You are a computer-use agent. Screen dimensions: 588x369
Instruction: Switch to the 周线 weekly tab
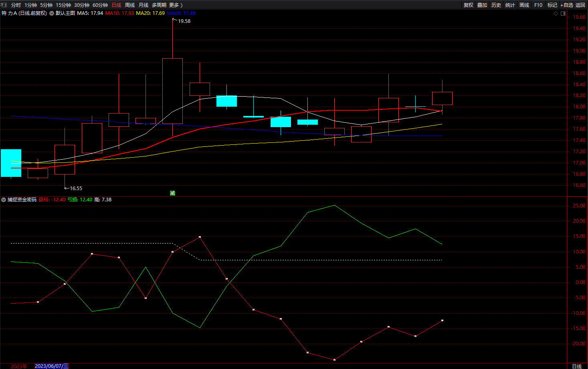point(130,5)
